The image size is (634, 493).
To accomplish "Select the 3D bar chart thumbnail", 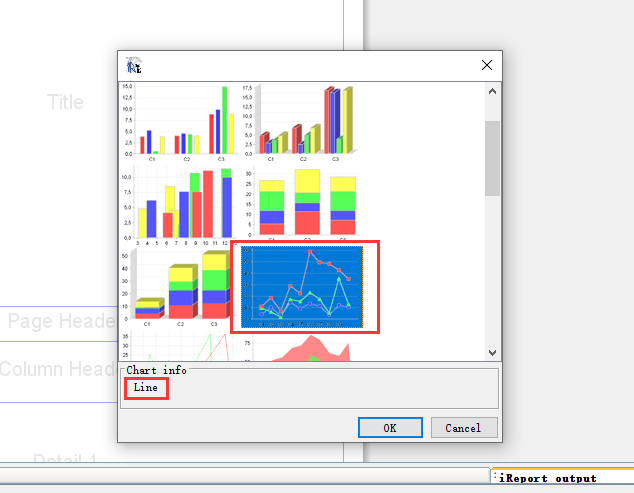I will (300, 123).
